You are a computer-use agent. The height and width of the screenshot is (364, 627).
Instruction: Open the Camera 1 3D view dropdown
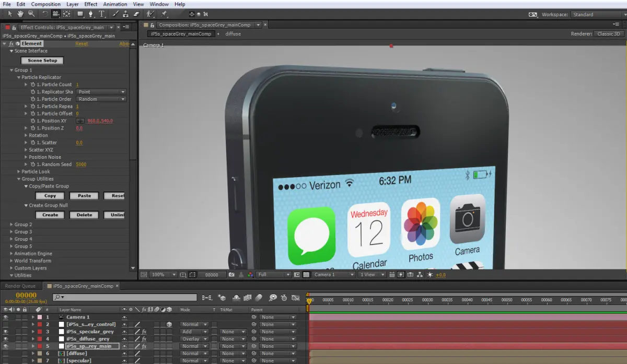click(x=334, y=275)
